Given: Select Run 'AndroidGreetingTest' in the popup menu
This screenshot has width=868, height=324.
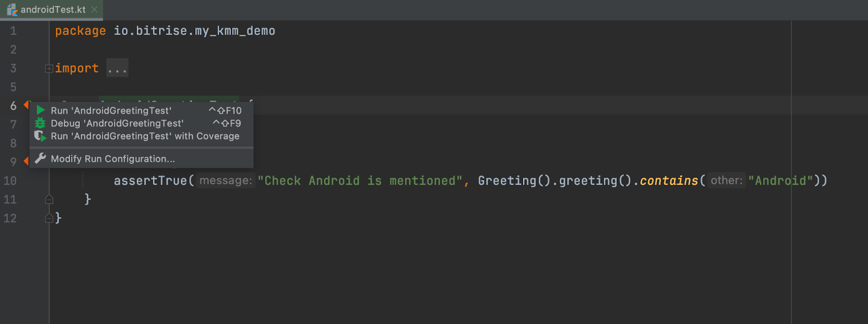Looking at the screenshot, I should click(x=111, y=110).
